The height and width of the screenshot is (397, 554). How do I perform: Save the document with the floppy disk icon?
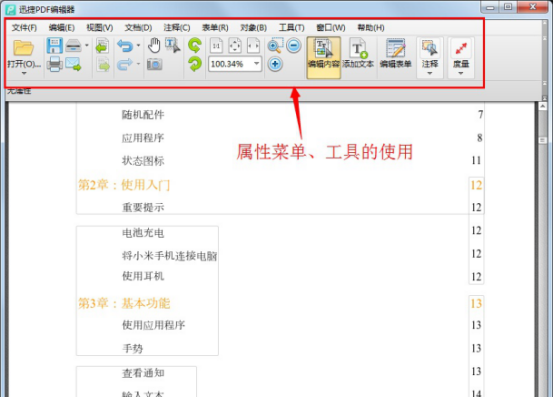(54, 46)
